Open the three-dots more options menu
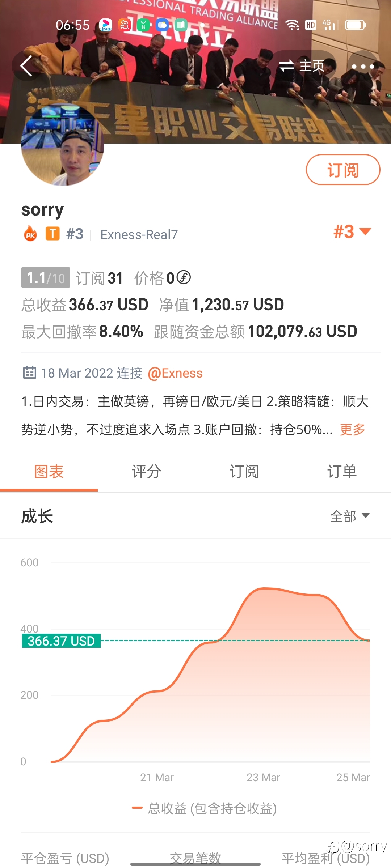 [x=363, y=66]
